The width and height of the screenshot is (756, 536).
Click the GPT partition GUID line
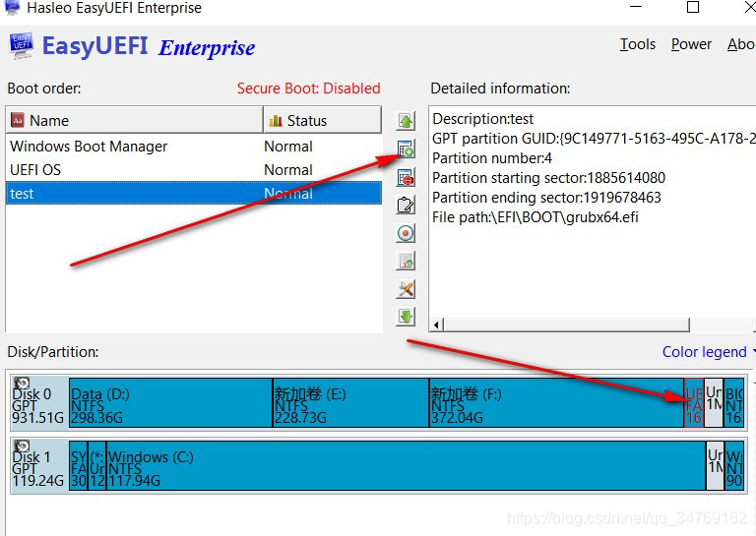tap(594, 139)
